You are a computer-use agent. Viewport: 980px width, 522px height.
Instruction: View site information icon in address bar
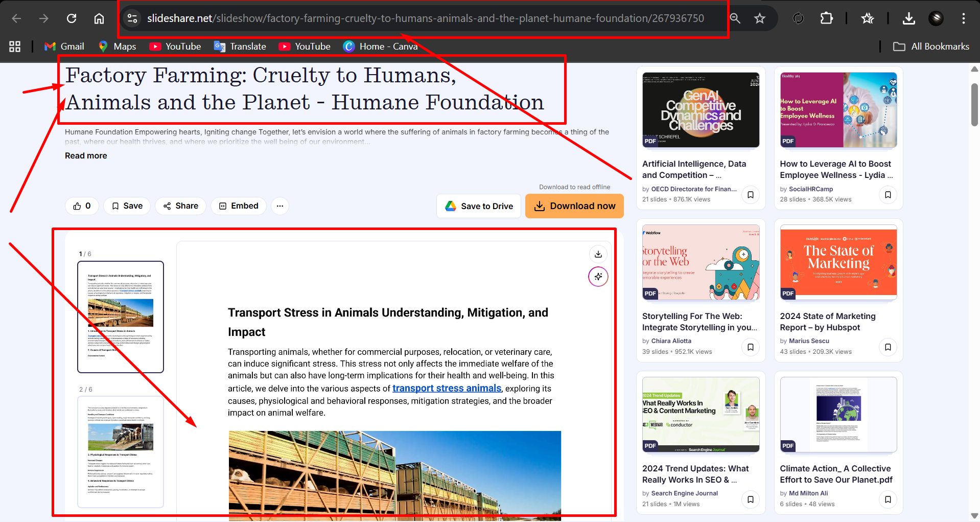tap(132, 18)
